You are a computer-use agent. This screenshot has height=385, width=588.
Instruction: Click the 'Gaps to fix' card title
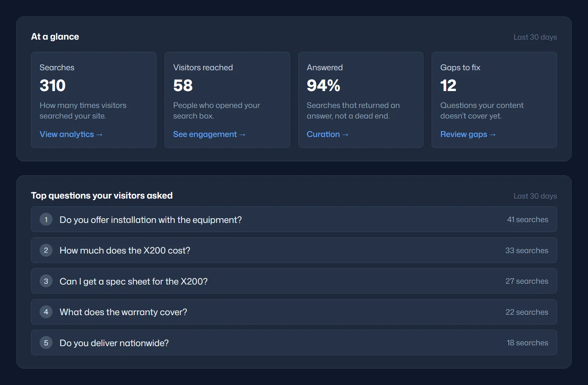[460, 68]
